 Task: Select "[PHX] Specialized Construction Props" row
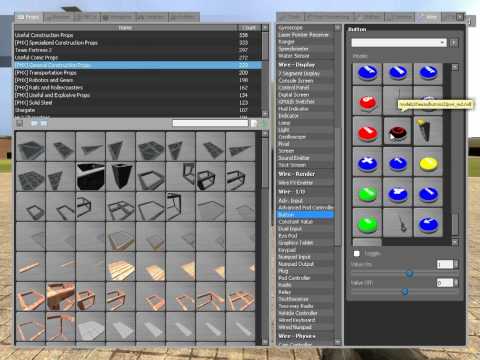(138, 43)
